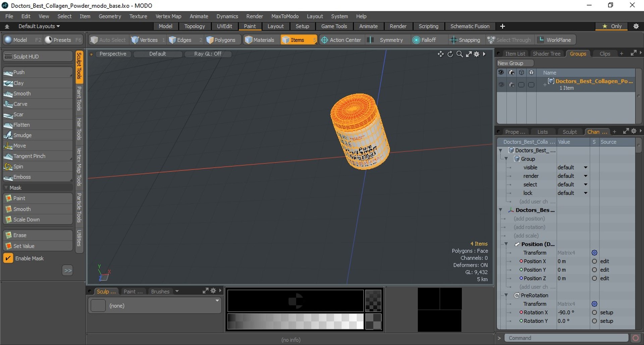
Task: Collapse the PreRotation tree node
Action: (506, 295)
